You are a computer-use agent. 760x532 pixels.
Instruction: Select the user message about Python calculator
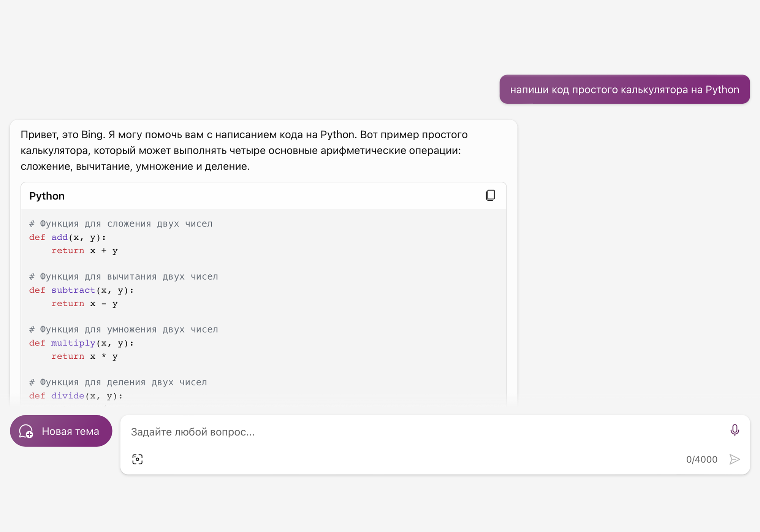pyautogui.click(x=624, y=89)
